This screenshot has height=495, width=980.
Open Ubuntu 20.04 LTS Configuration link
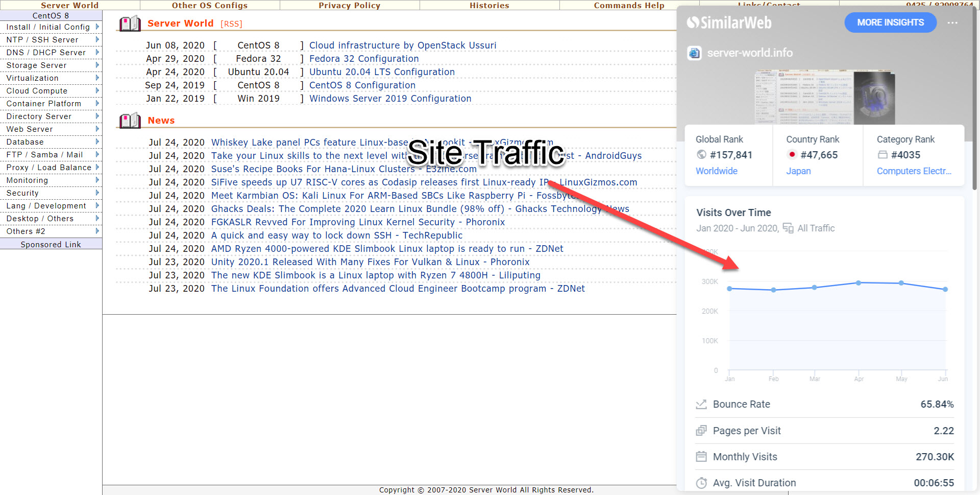[382, 72]
